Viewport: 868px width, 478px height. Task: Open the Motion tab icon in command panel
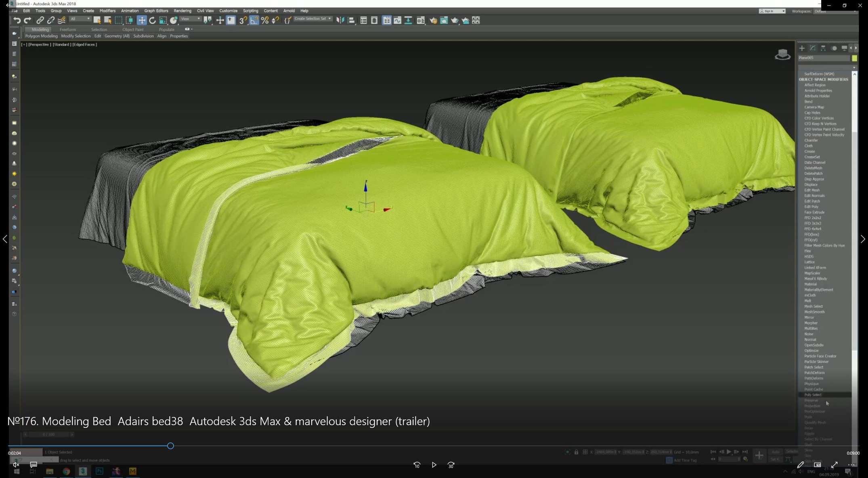834,48
